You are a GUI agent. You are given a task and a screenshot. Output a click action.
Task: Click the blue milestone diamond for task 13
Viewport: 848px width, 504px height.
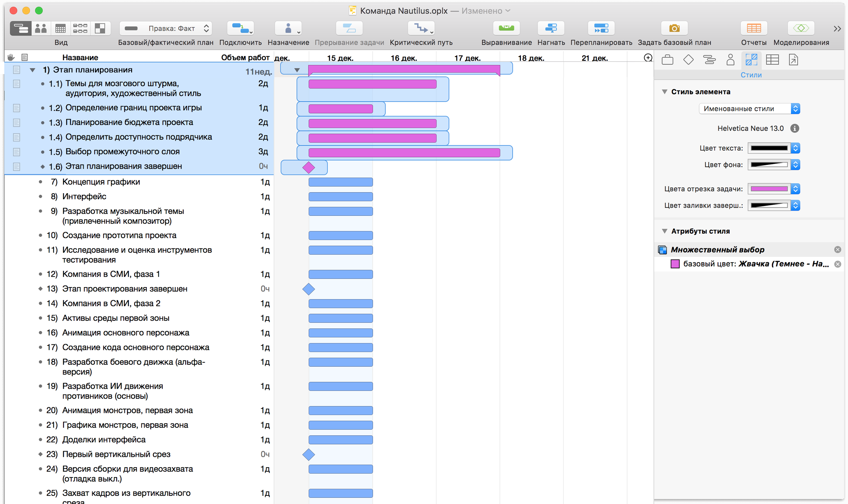pos(309,289)
